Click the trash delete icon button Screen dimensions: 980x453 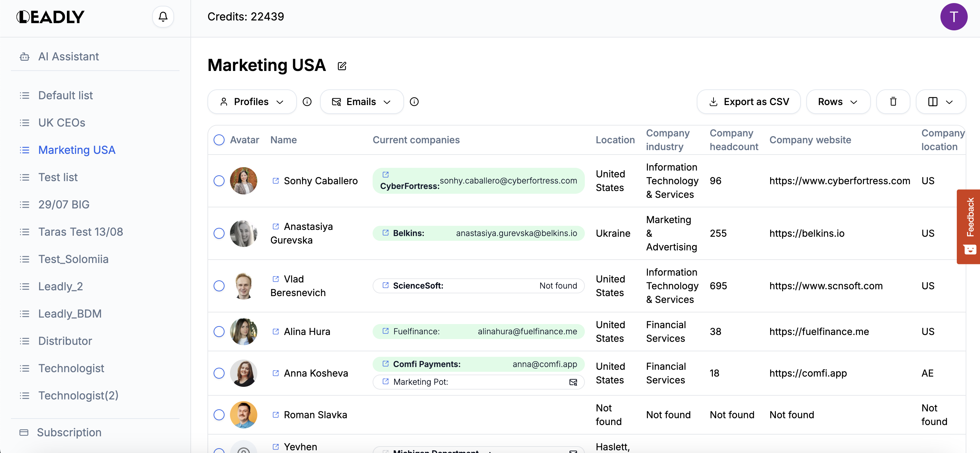(893, 102)
